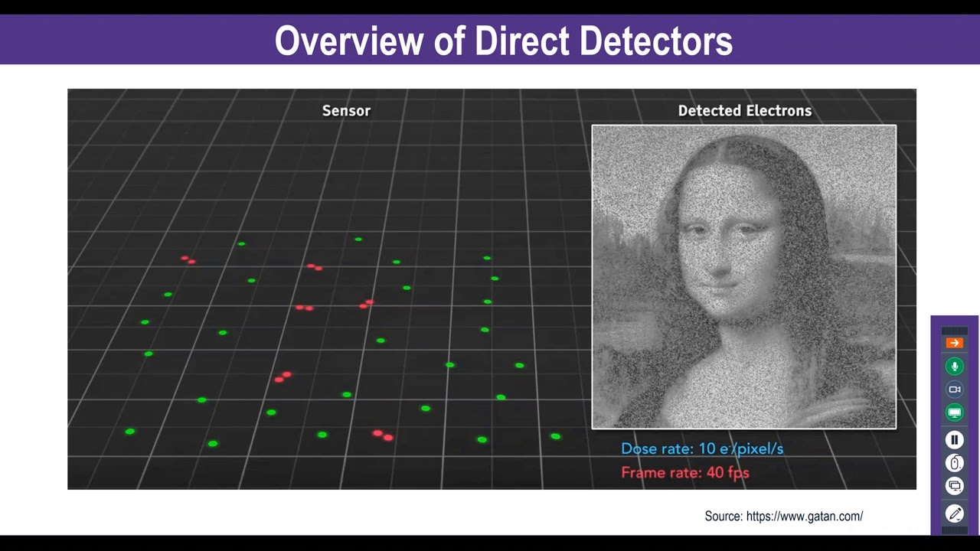Click the switch screens/windows icon

[x=954, y=486]
